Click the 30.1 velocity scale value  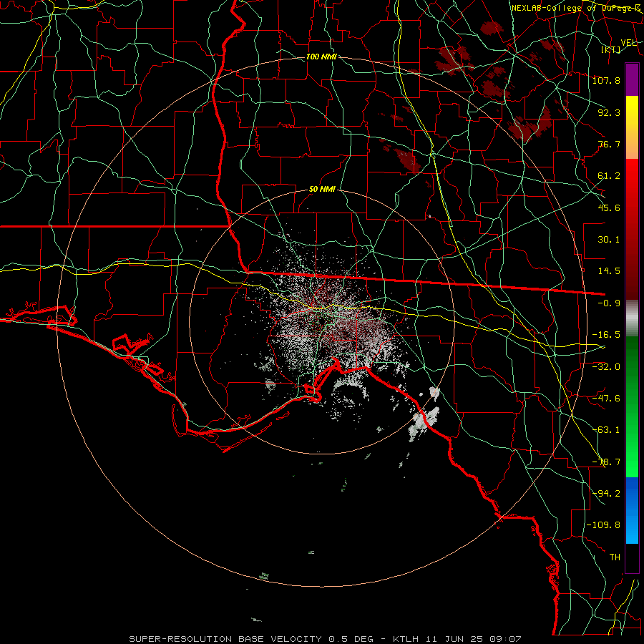click(x=609, y=240)
